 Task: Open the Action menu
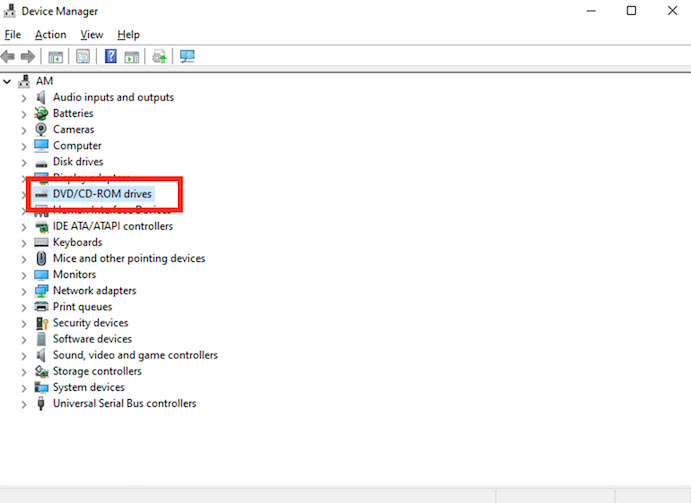51,34
